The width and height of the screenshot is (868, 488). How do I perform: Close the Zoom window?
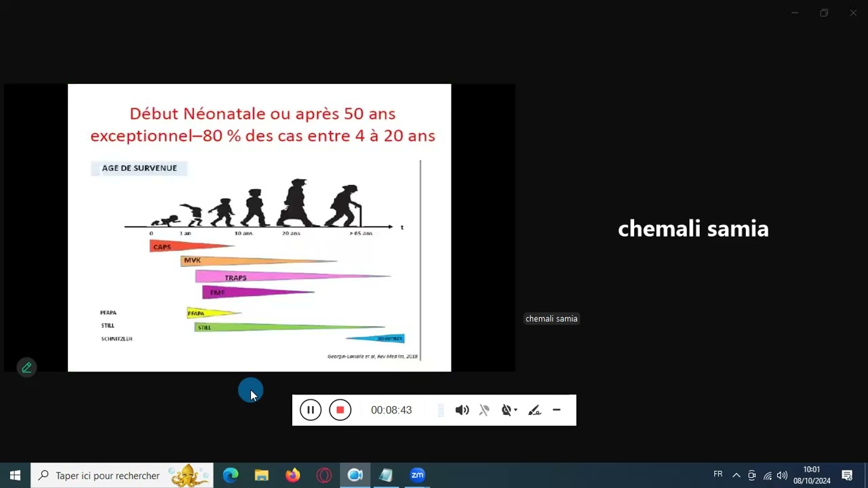pos(853,13)
